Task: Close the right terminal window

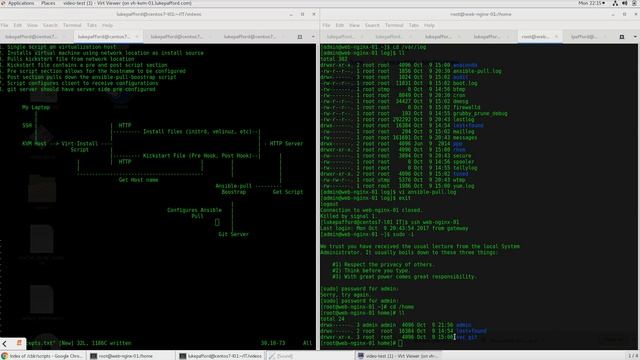Action: pyautogui.click(x=636, y=14)
